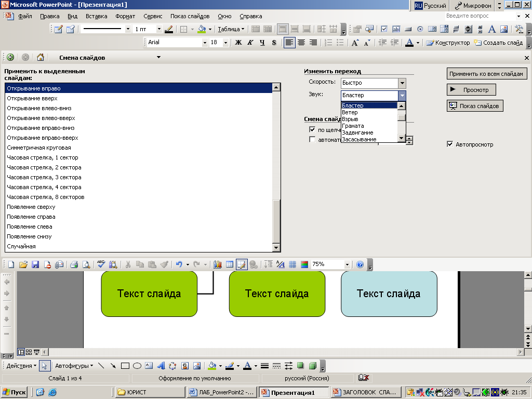
Task: Click the Просмотр play button
Action: click(x=471, y=90)
